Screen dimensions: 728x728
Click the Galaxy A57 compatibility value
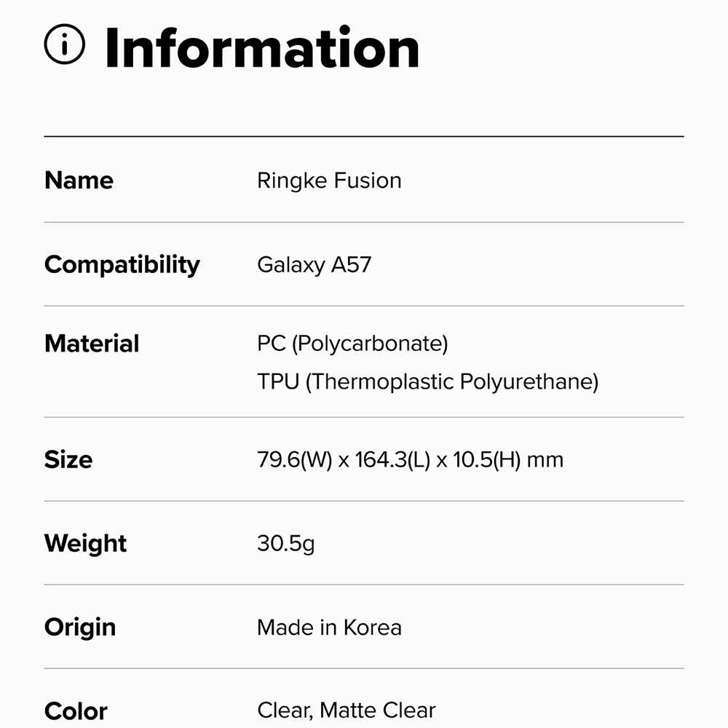coord(314,264)
